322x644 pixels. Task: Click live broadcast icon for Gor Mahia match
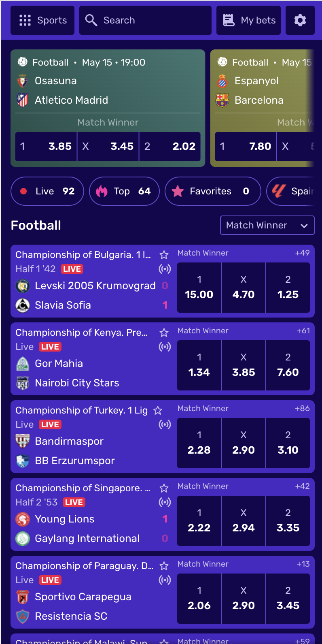(165, 347)
